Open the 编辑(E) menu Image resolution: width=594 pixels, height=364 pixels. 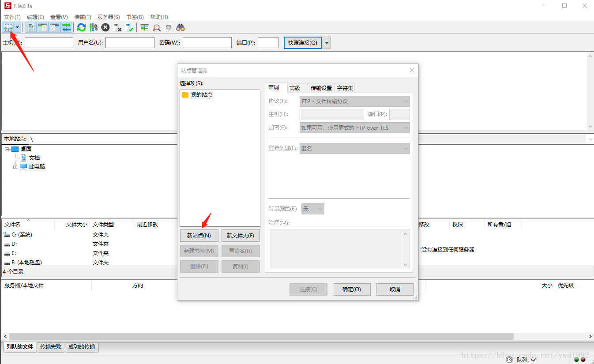pos(35,17)
